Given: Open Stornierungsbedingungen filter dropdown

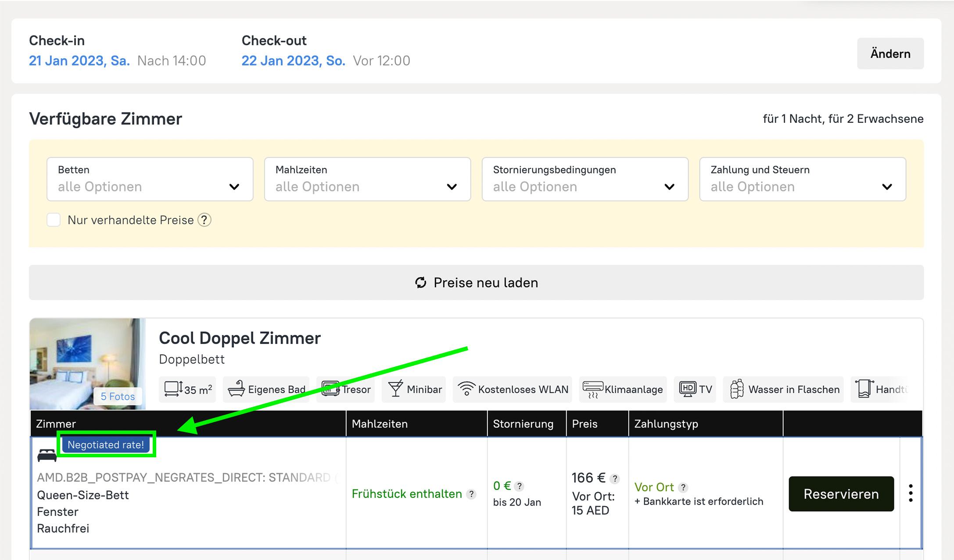Looking at the screenshot, I should tap(585, 179).
